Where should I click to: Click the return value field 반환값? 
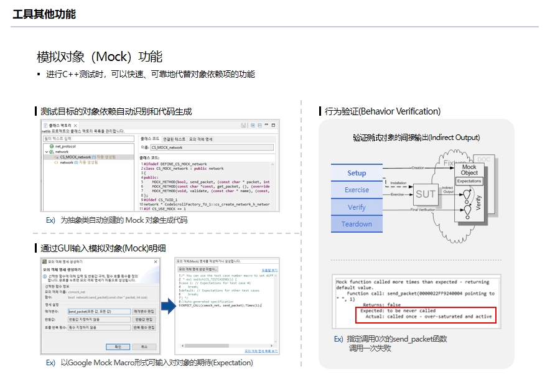[99, 320]
